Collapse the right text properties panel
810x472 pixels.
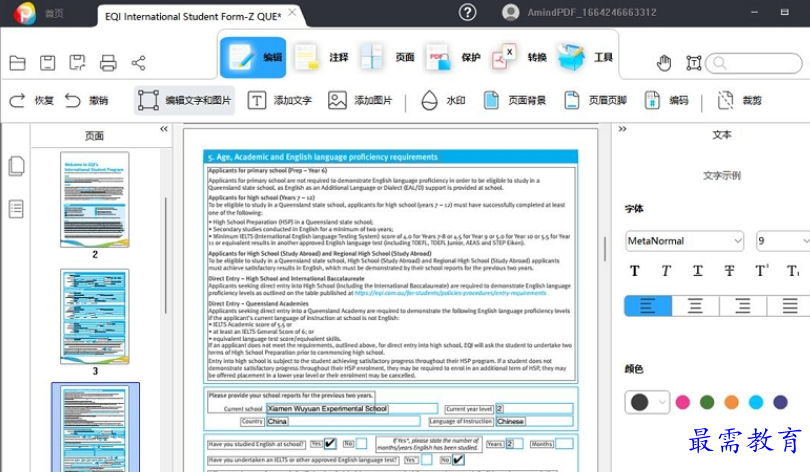(x=622, y=129)
